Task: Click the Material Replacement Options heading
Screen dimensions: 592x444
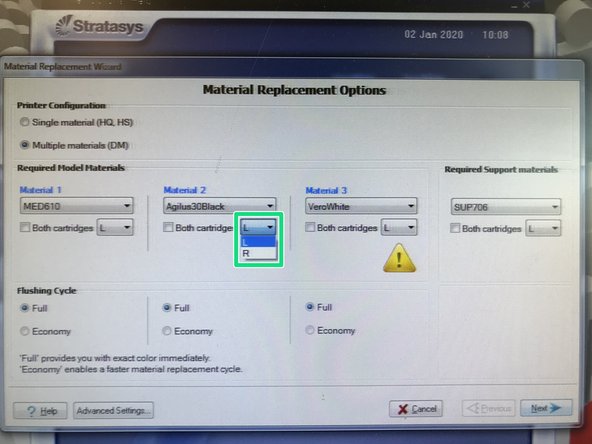Action: click(x=294, y=90)
